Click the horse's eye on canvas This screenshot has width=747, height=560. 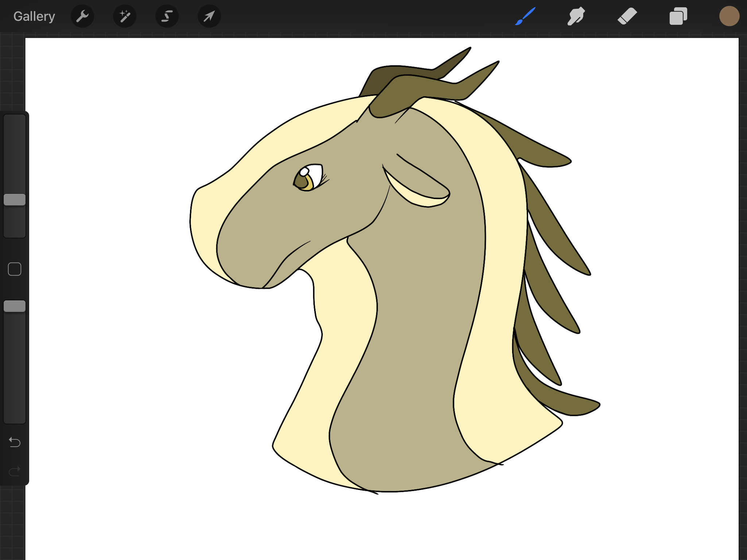[308, 178]
